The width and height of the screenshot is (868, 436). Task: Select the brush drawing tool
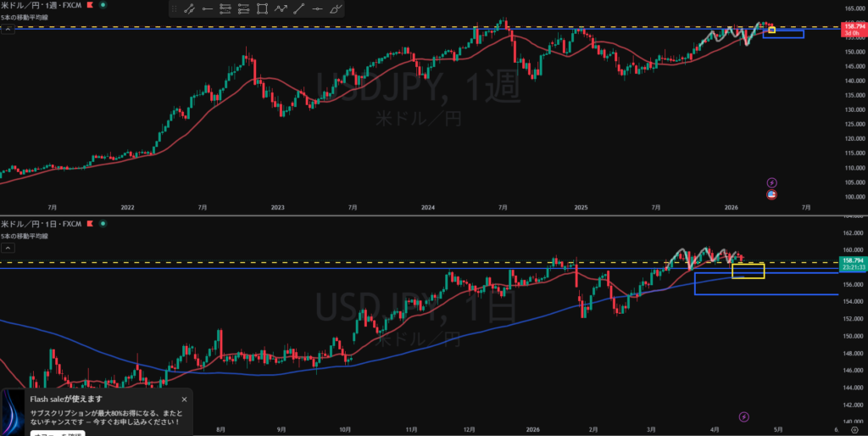point(337,9)
